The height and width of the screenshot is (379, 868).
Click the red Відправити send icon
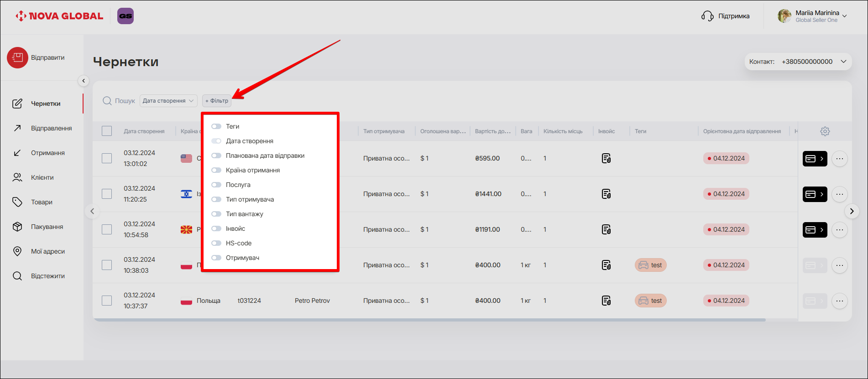[x=17, y=58]
